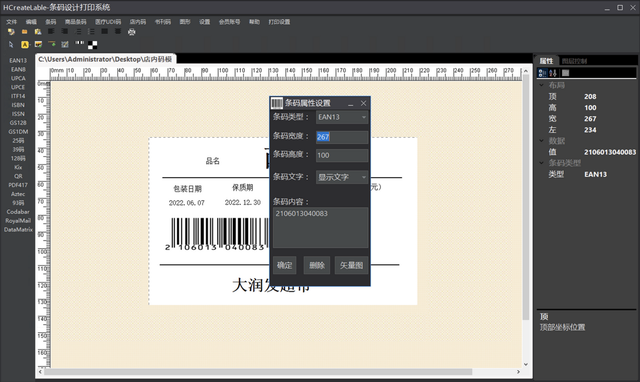This screenshot has width=640, height=382.
Task: Collapse the 数据 property group
Action: 542,141
